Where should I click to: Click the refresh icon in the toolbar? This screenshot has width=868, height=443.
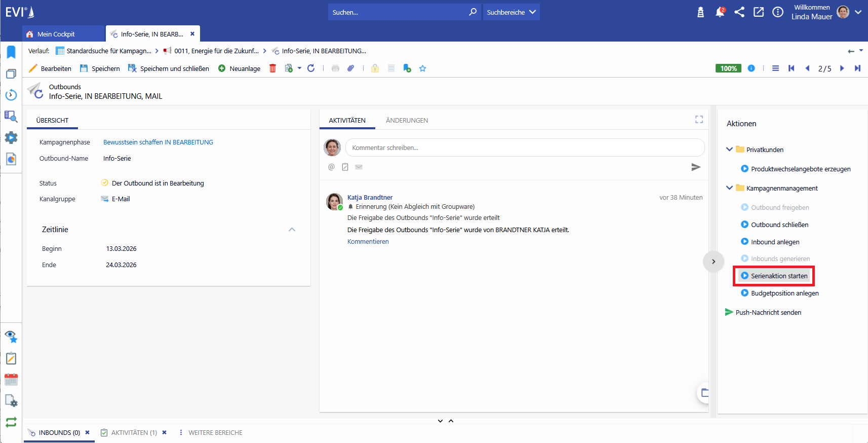(x=311, y=68)
